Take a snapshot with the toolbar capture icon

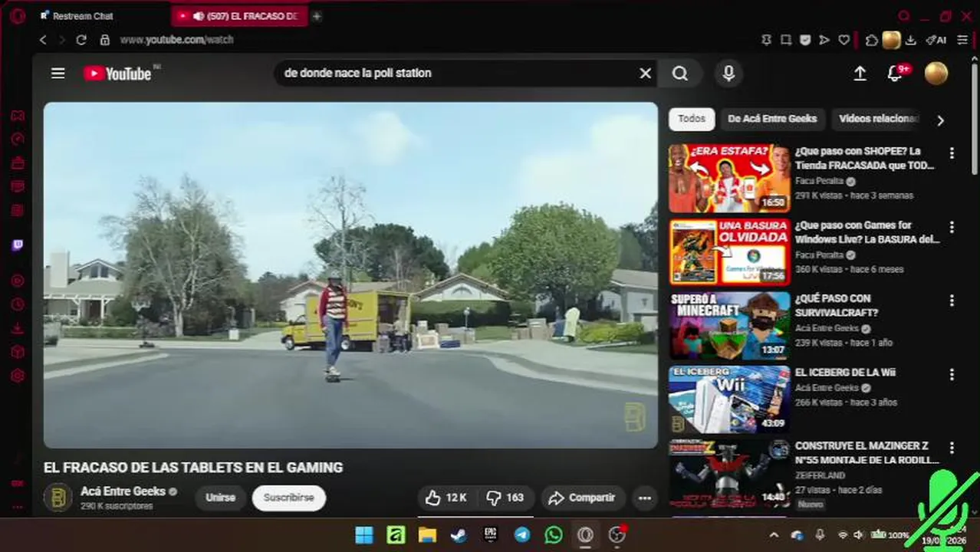786,40
